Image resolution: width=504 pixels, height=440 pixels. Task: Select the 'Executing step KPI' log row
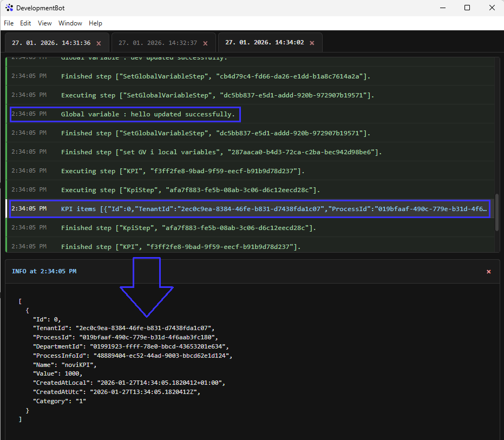[183, 171]
